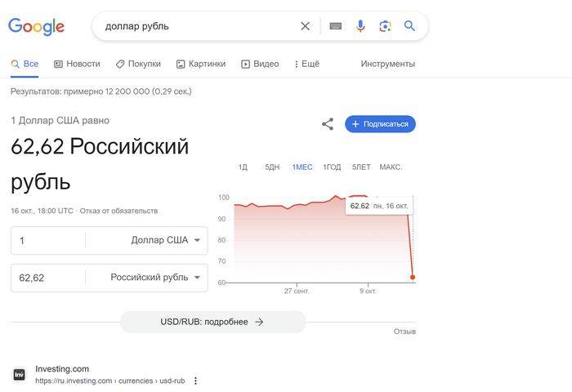This screenshot has height=392, width=572.
Task: Open USD/RUB: подробнее link
Action: (212, 322)
